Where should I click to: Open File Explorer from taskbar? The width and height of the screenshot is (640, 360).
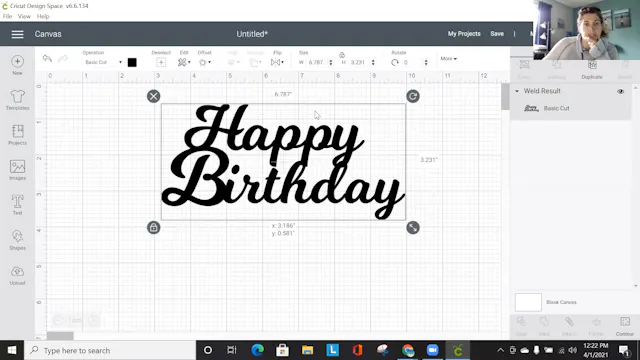(x=307, y=350)
